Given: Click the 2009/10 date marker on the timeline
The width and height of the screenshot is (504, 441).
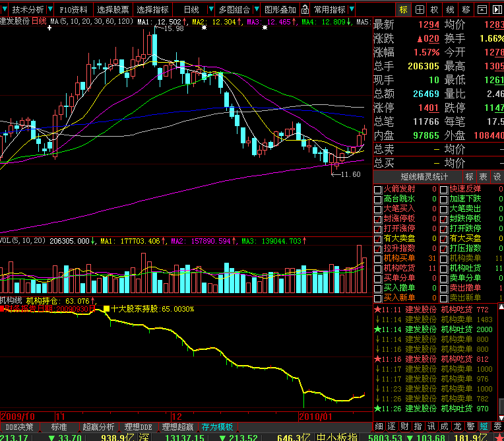Looking at the screenshot, I should [18, 417].
